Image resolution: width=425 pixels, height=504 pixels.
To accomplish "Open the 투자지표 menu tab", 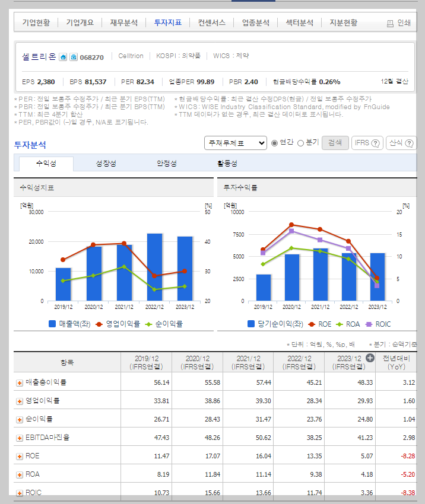I will 167,23.
